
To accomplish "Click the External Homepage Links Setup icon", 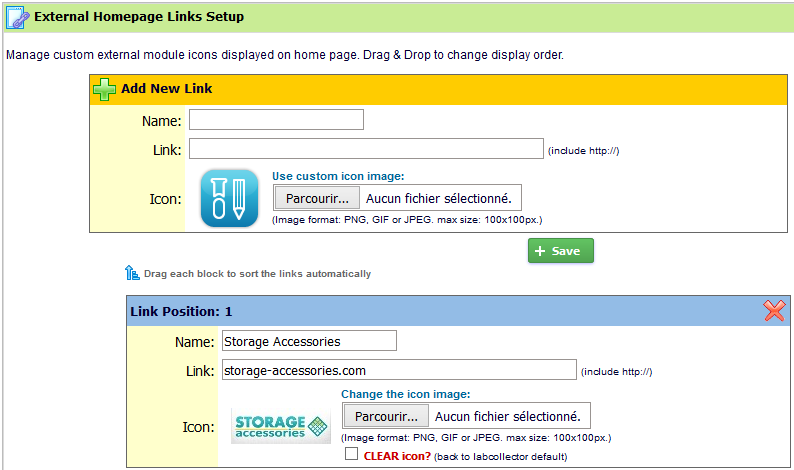I will [17, 17].
